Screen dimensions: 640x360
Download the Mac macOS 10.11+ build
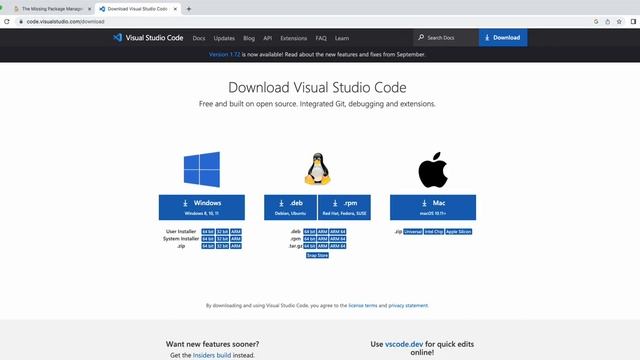pyautogui.click(x=433, y=207)
